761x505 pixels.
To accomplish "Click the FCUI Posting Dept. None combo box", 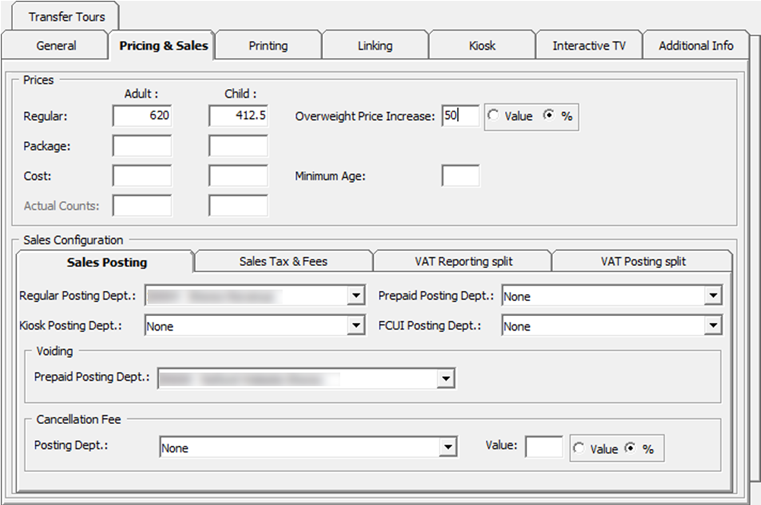I will 612,326.
